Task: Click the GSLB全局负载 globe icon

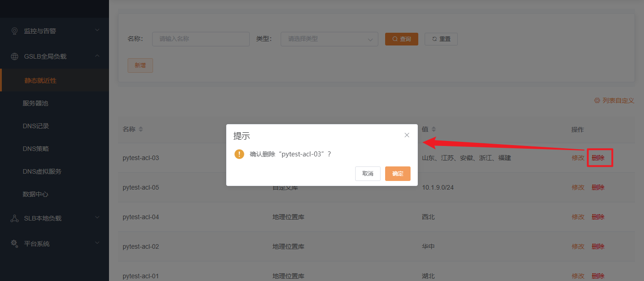Action: [14, 56]
